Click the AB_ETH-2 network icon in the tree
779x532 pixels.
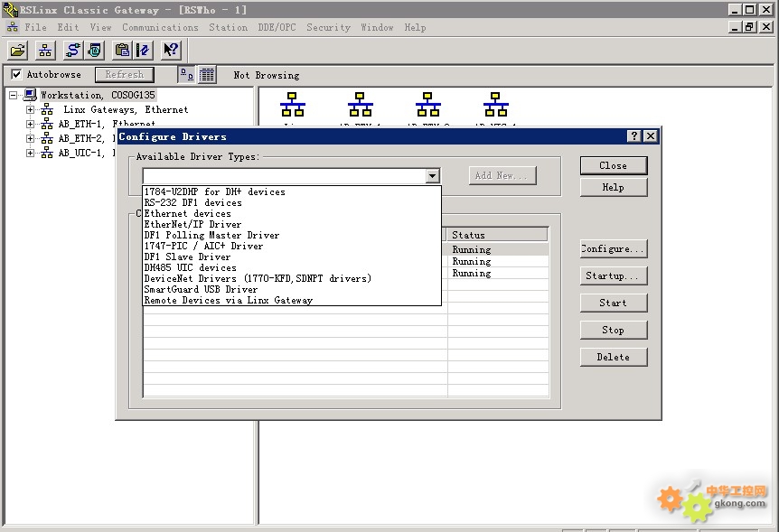(x=47, y=138)
